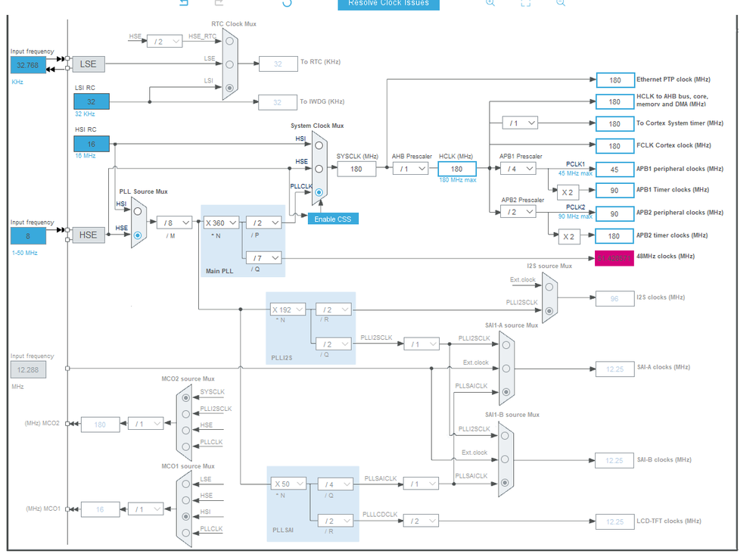Select PLLI2SCLK in the MCO2 source Mux
The image size is (756, 557).
pyautogui.click(x=185, y=414)
